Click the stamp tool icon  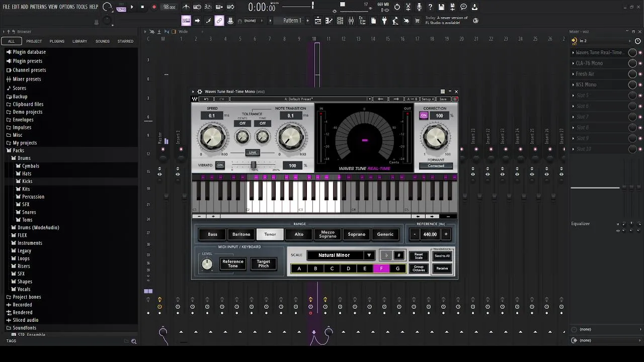pos(230,21)
